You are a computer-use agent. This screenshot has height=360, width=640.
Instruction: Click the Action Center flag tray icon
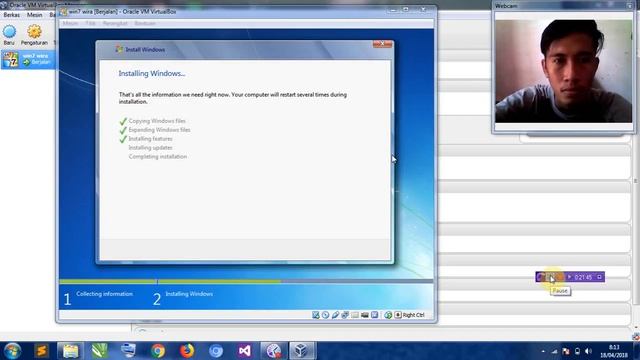coord(566,351)
